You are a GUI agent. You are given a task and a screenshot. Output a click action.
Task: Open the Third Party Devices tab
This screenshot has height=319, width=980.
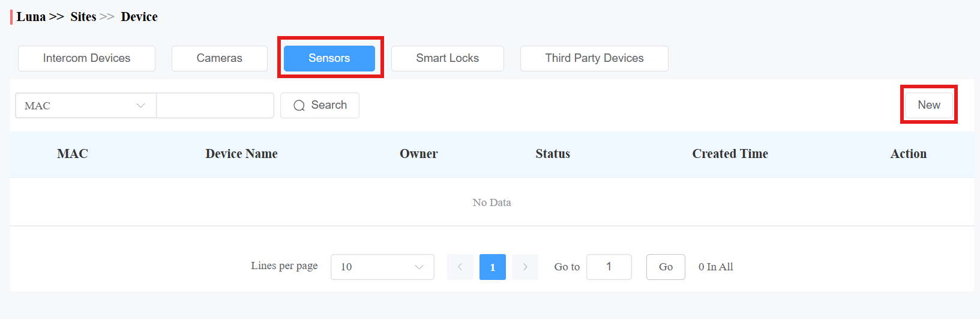(594, 58)
